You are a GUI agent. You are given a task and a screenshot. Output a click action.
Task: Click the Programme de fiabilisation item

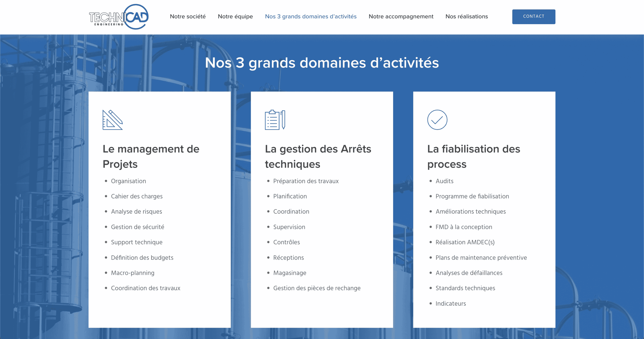[x=472, y=196]
